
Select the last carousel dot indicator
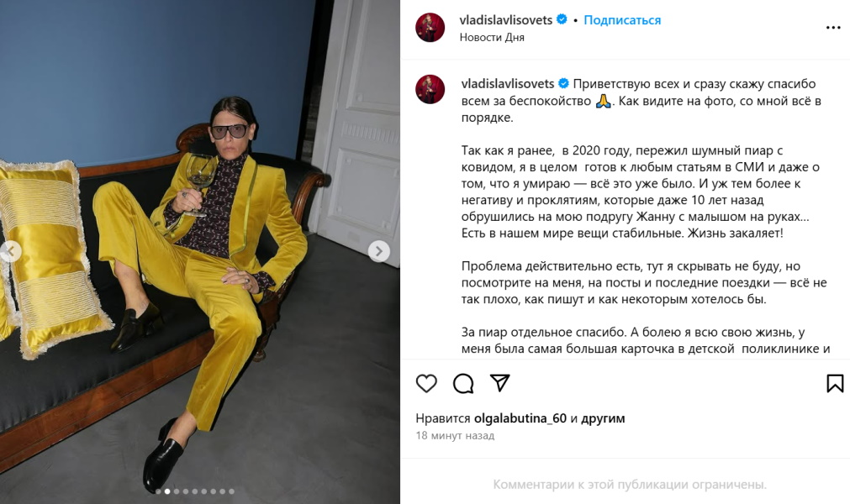click(x=231, y=491)
